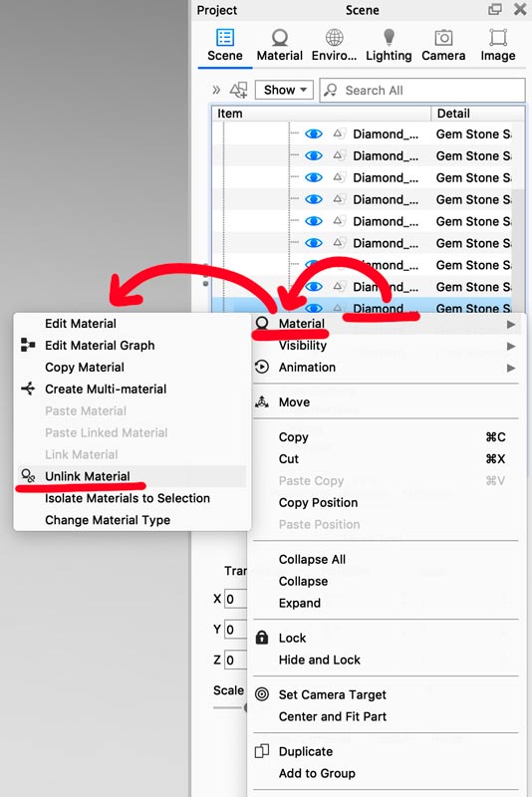Viewport: 532px width, 797px height.
Task: Click Create Multi-material
Action: click(133, 390)
